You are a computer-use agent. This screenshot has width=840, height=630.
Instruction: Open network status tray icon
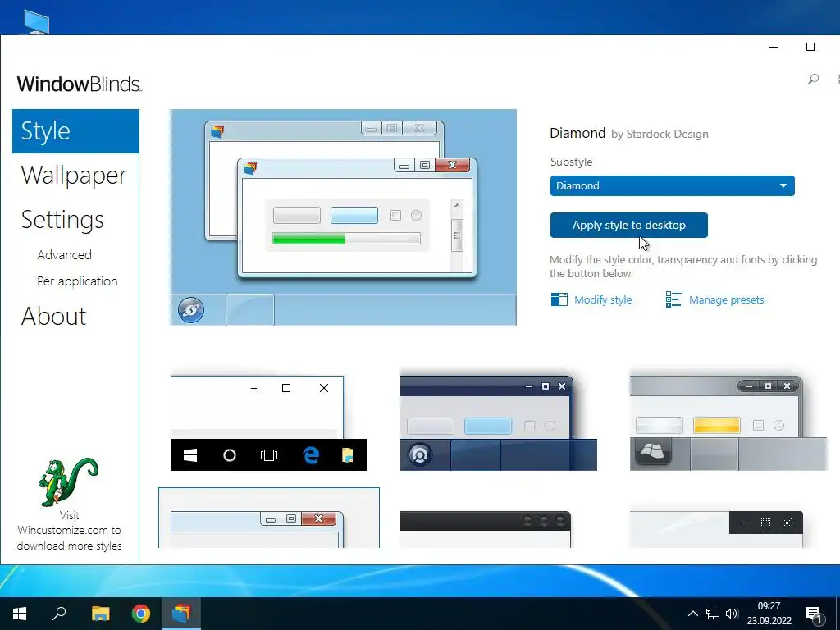[x=713, y=614]
